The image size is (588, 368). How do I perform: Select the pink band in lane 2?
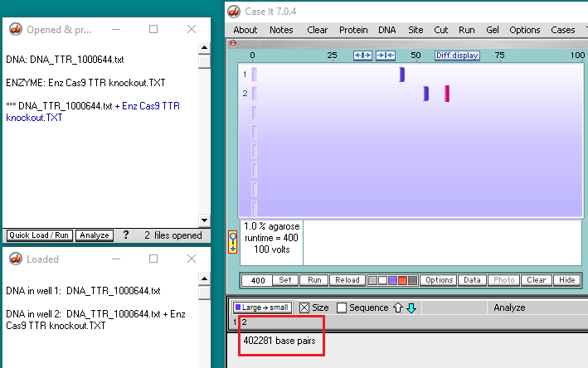point(447,94)
